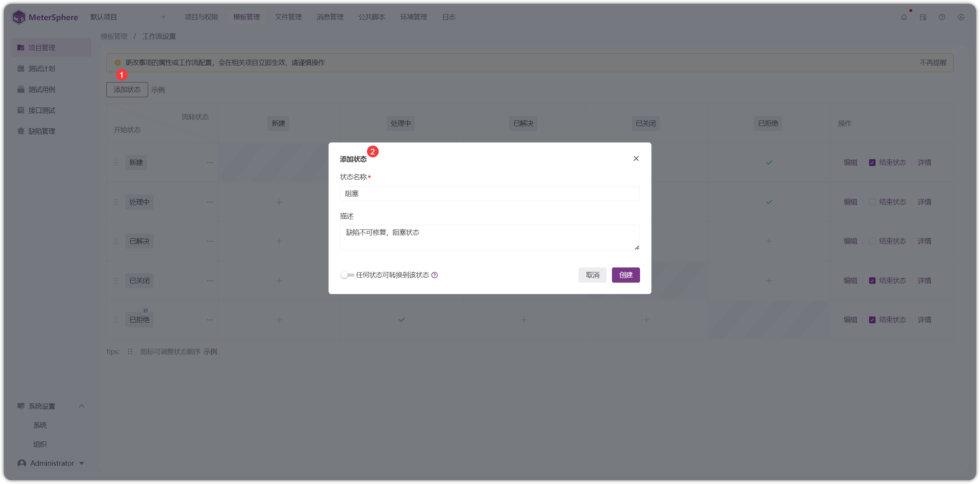Viewport: 980px width, 484px height.
Task: Open 项目与权限 in the top menu
Action: [x=202, y=17]
